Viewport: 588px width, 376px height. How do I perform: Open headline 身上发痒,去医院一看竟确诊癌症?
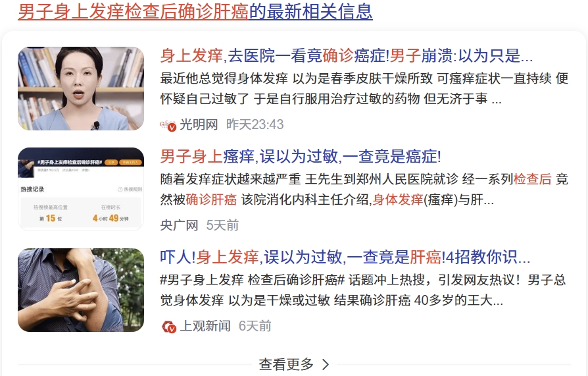[x=347, y=56]
